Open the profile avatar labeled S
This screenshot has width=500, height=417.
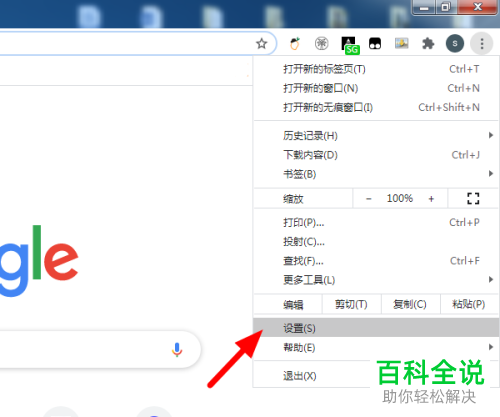pyautogui.click(x=455, y=43)
